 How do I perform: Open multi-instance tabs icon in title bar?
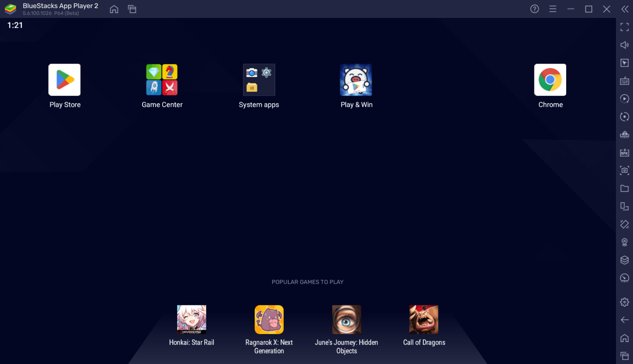click(x=132, y=9)
